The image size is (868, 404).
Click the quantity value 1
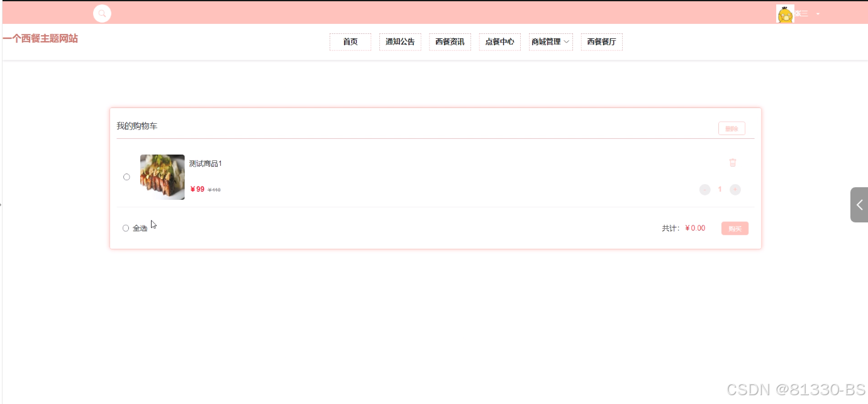(720, 189)
